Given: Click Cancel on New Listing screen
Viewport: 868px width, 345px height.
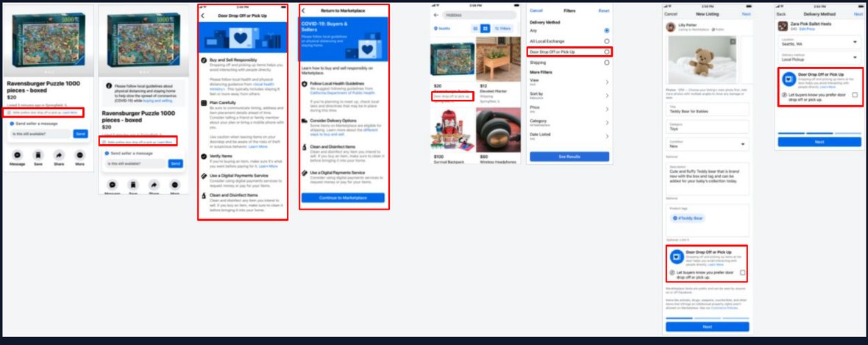Looking at the screenshot, I should click(x=670, y=14).
